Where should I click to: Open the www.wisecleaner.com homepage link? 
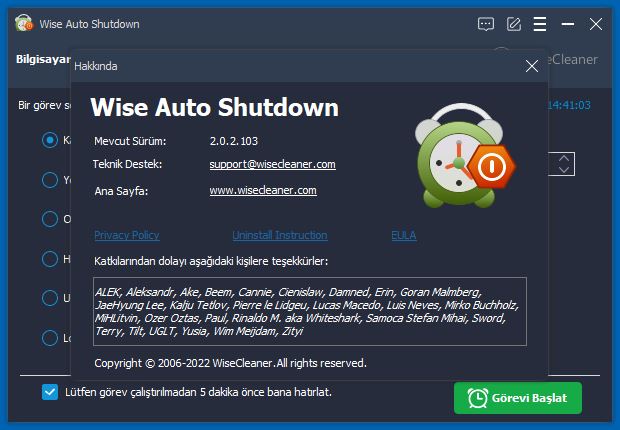[x=263, y=190]
